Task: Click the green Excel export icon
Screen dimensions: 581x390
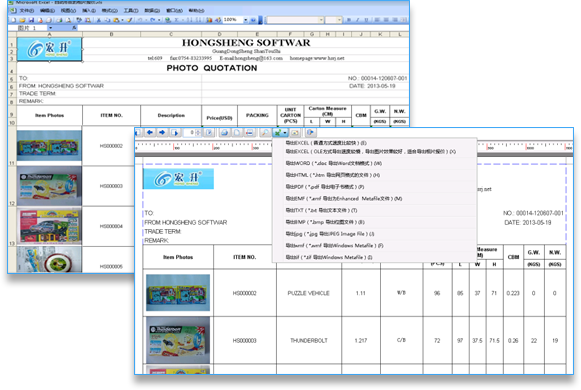Action: pyautogui.click(x=278, y=133)
